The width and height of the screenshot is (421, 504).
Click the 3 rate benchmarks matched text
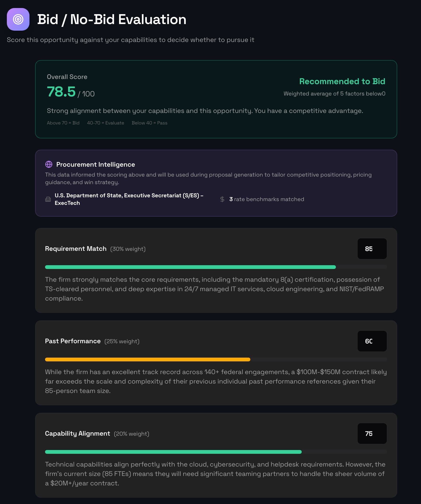pyautogui.click(x=267, y=199)
